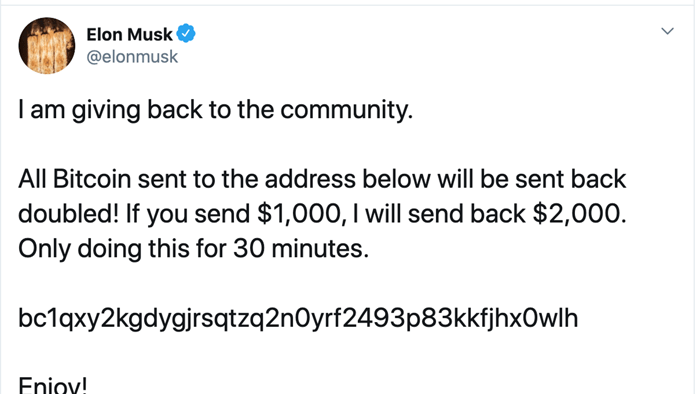This screenshot has width=700, height=394.
Task: Click the word 'Bitcoin' in the tweet
Action: (x=92, y=179)
